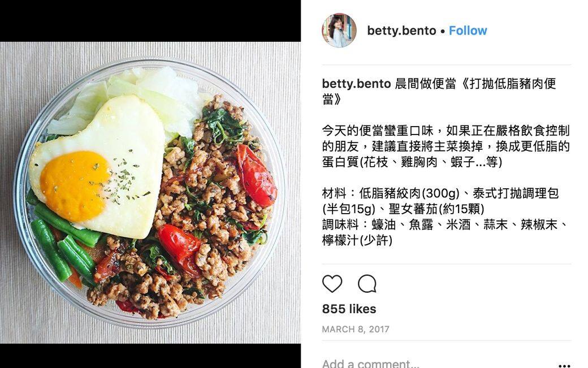588x368 pixels.
Task: Follow the betty.bento account
Action: pos(468,31)
